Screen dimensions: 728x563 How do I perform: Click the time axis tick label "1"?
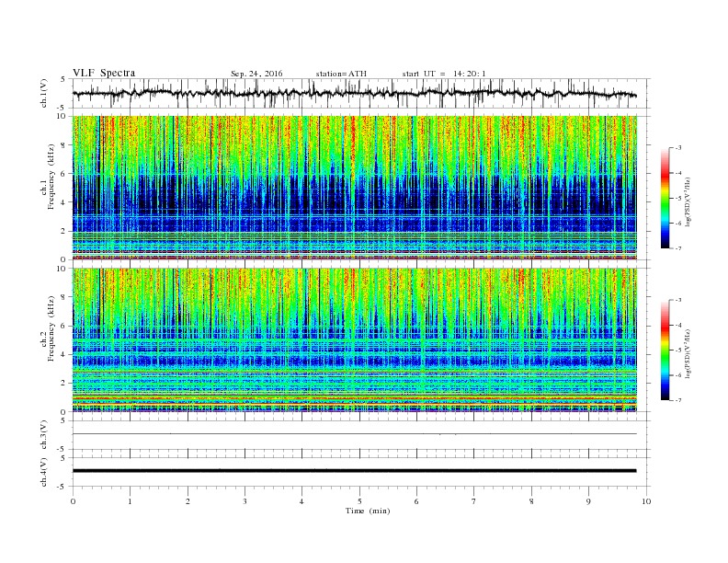[x=130, y=501]
